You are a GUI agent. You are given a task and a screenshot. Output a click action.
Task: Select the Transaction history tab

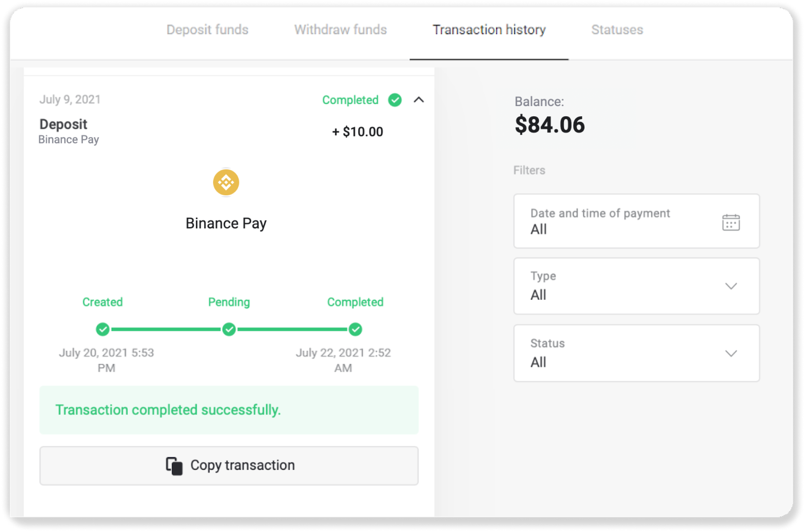pyautogui.click(x=489, y=30)
